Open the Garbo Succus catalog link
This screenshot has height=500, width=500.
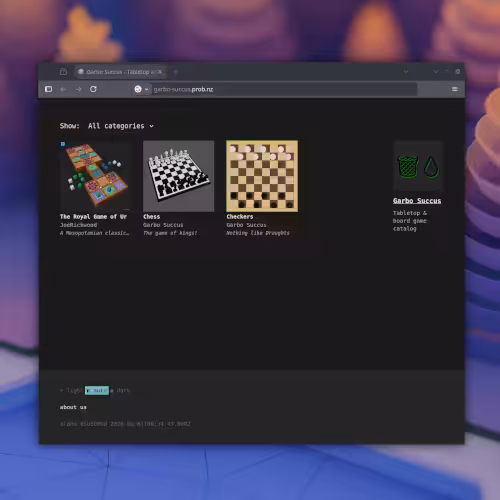417,201
